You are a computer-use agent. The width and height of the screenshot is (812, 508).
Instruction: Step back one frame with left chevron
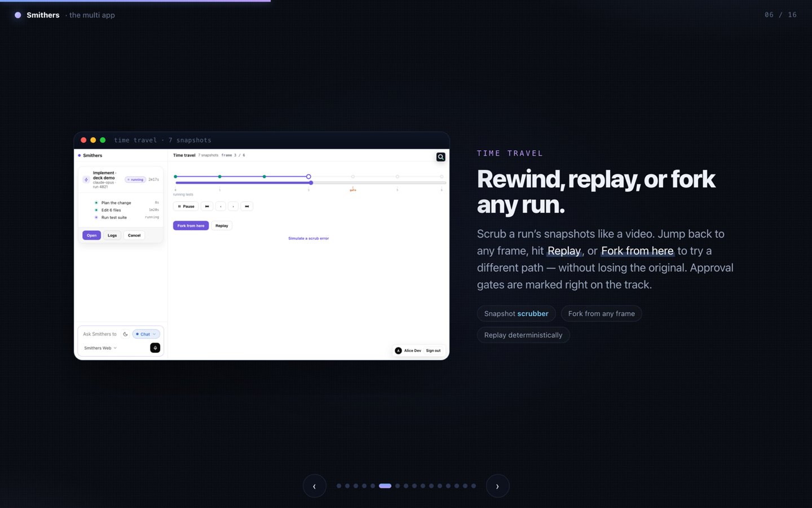220,206
